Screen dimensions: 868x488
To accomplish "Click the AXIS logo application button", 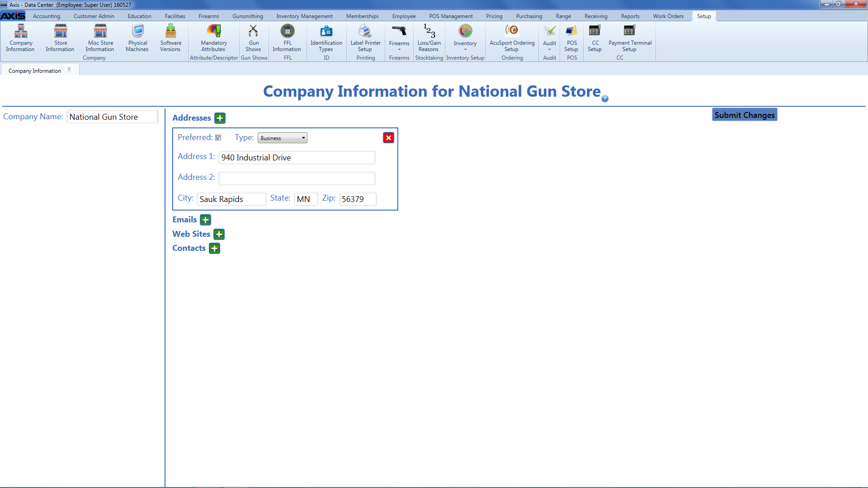I will pos(13,16).
